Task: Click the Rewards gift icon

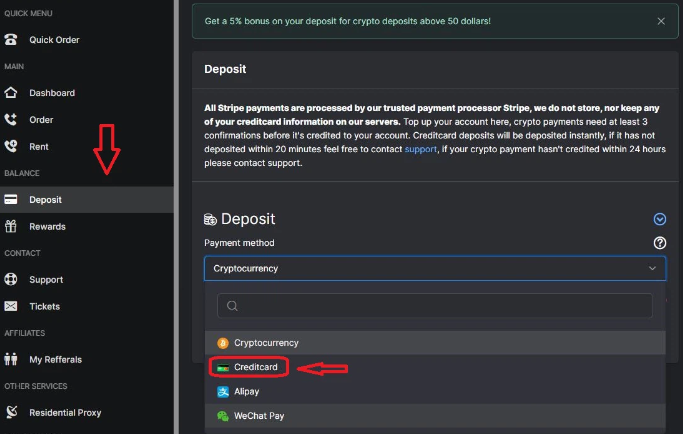Action: point(11,226)
